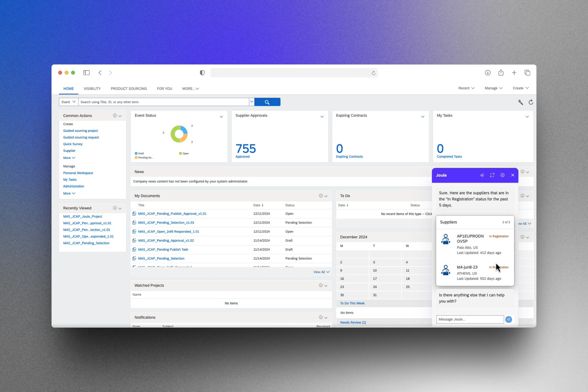
Task: Expand More under the Create actions
Action: click(x=69, y=158)
